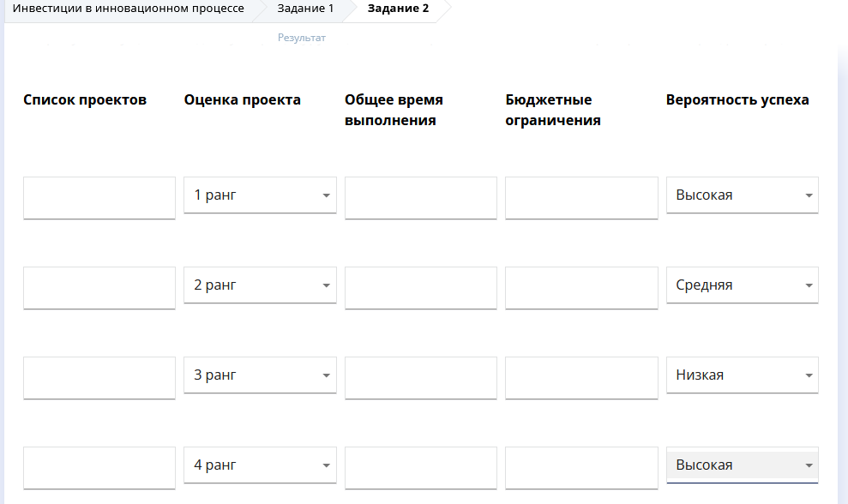This screenshot has height=504, width=848.
Task: Focus second-row 'Список проектов' text field
Action: pyautogui.click(x=99, y=287)
